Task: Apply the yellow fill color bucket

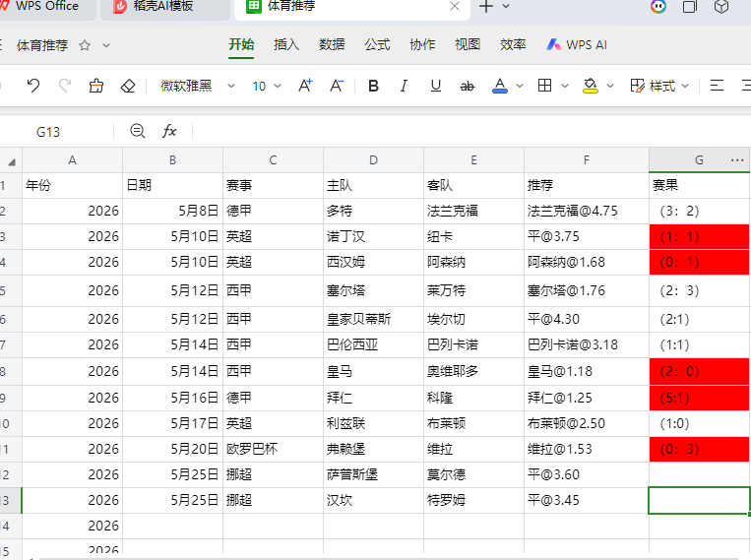Action: 591,86
